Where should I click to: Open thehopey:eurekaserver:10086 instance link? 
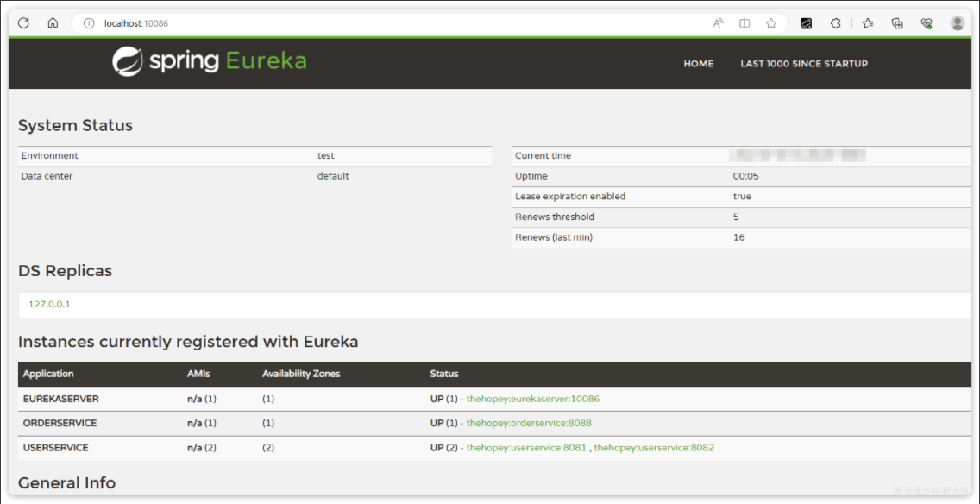point(532,399)
